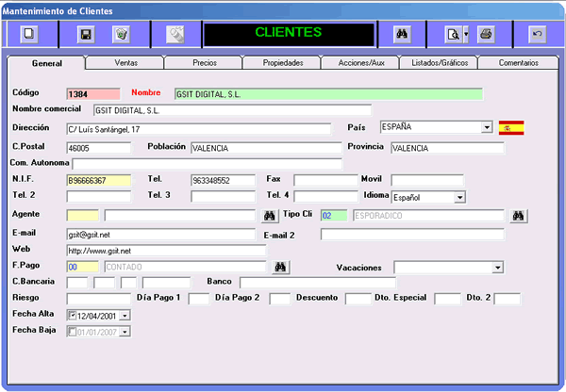Open the binoculars lookup beside F.Pago

280,268
